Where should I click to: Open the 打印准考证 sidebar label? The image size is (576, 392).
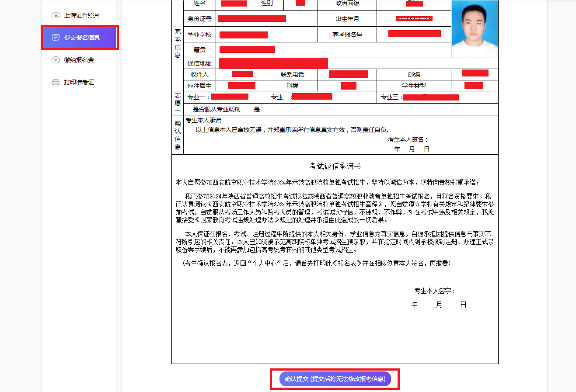pos(79,82)
